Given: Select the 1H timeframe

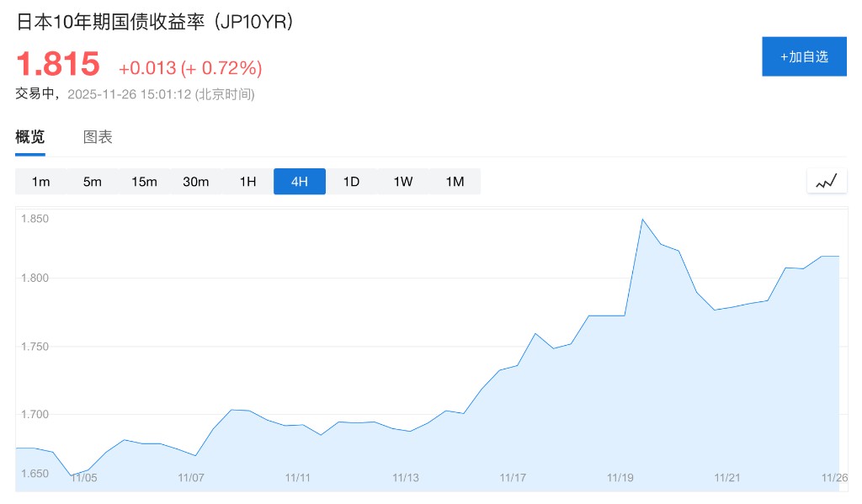Looking at the screenshot, I should point(247,182).
